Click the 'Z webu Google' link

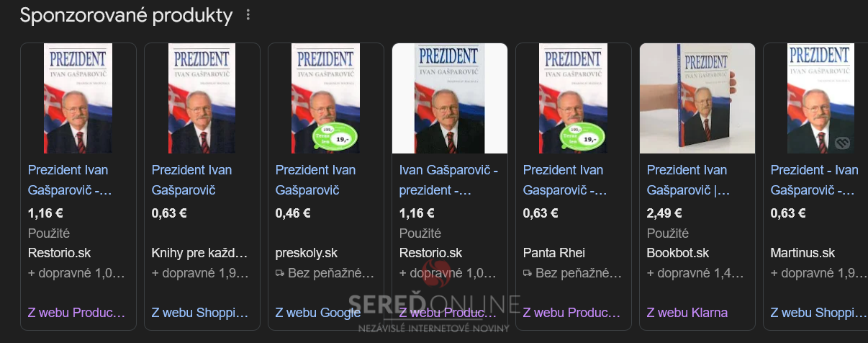click(317, 312)
